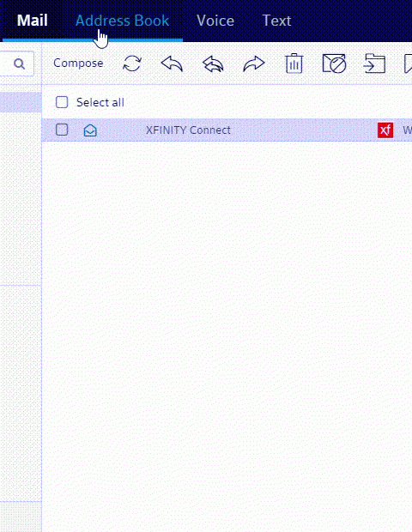Click the Compose button
This screenshot has height=532, width=412.
[x=78, y=63]
